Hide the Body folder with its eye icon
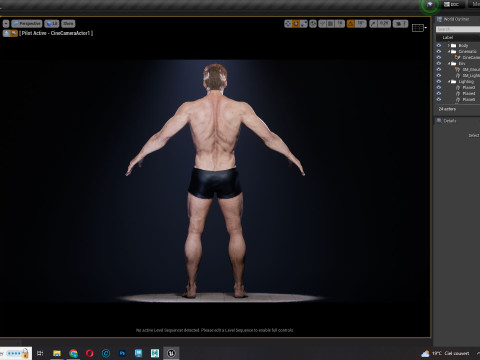This screenshot has width=480, height=360. tap(439, 45)
